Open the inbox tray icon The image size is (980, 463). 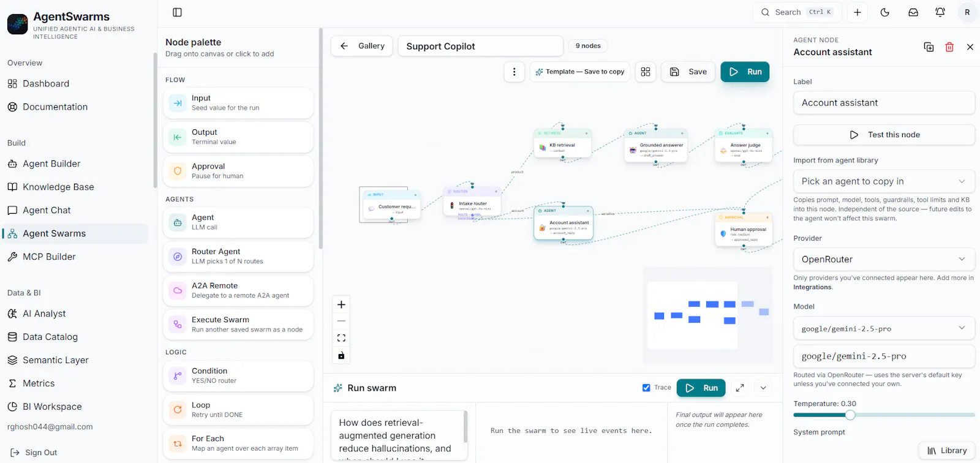click(913, 12)
